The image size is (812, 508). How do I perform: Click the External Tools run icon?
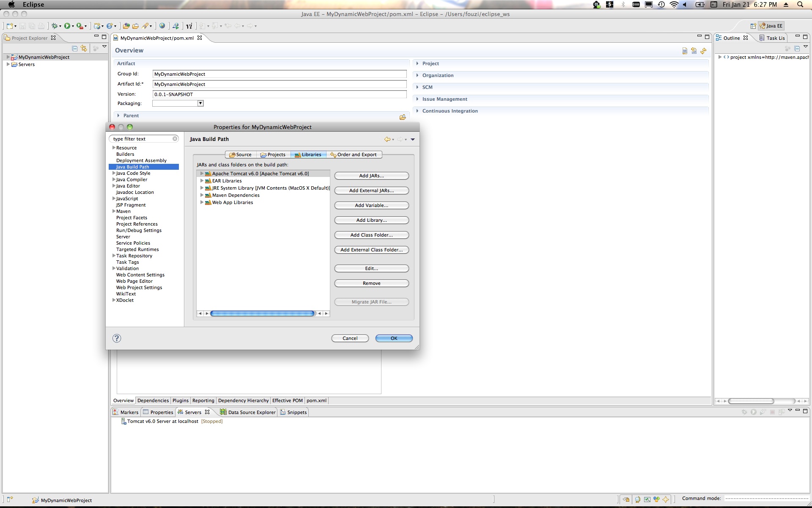tap(80, 26)
